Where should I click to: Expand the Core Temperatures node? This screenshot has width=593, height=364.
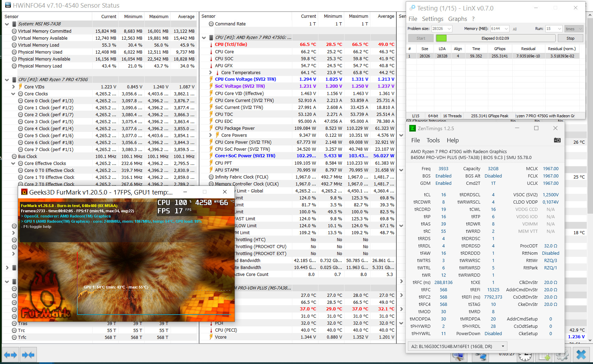pos(210,72)
